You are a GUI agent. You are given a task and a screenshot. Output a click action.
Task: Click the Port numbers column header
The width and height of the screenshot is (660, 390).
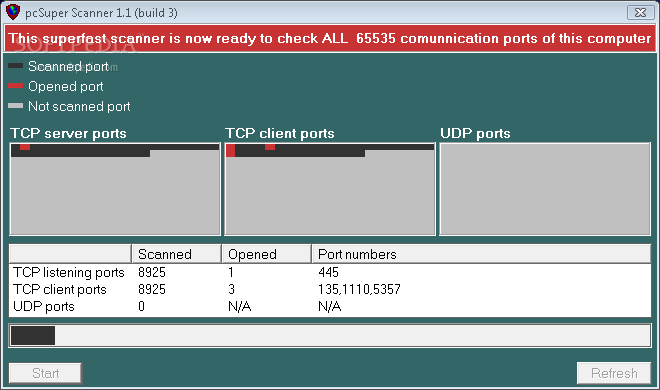tap(482, 254)
